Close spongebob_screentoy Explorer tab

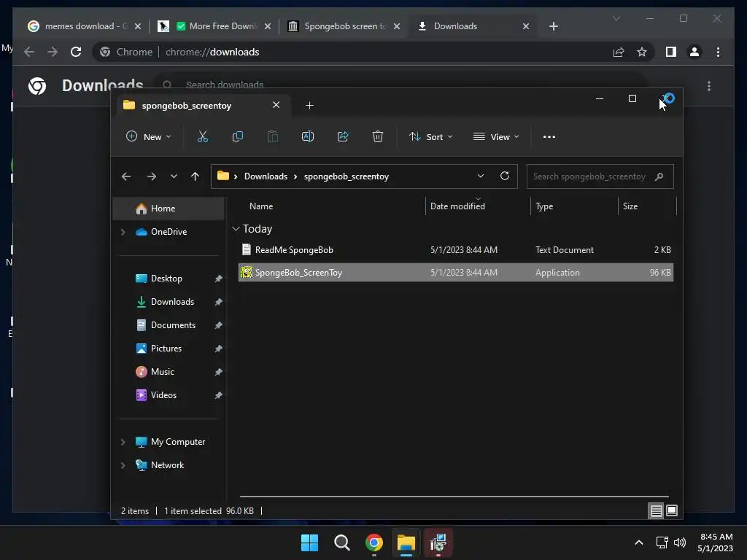(276, 105)
